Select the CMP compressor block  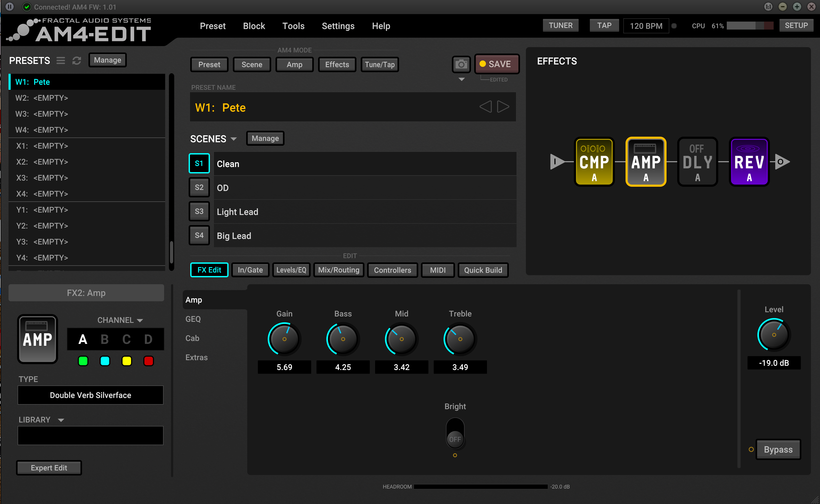click(x=594, y=162)
